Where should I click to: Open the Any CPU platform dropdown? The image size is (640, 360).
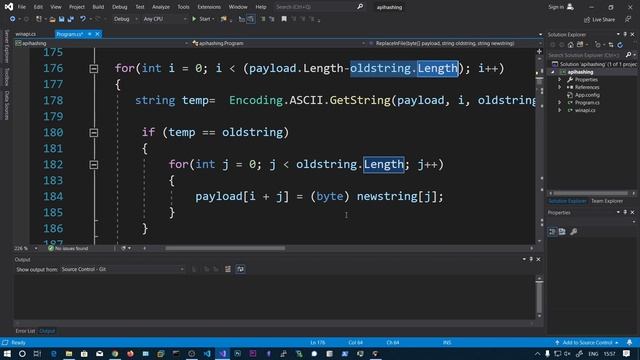pos(165,19)
